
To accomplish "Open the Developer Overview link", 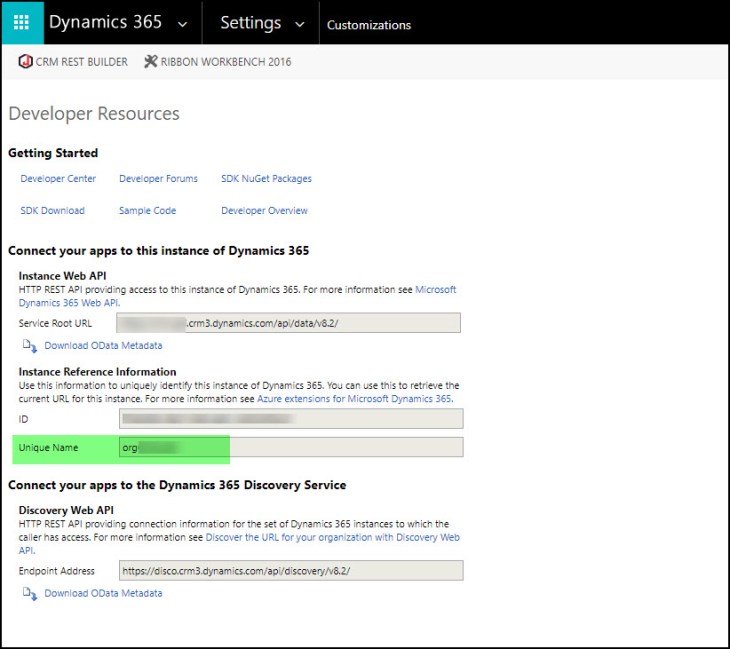I will 264,211.
